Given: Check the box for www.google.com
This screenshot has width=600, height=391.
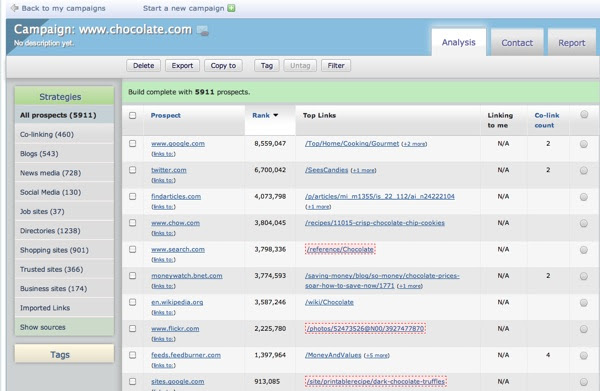Looking at the screenshot, I should pyautogui.click(x=132, y=143).
